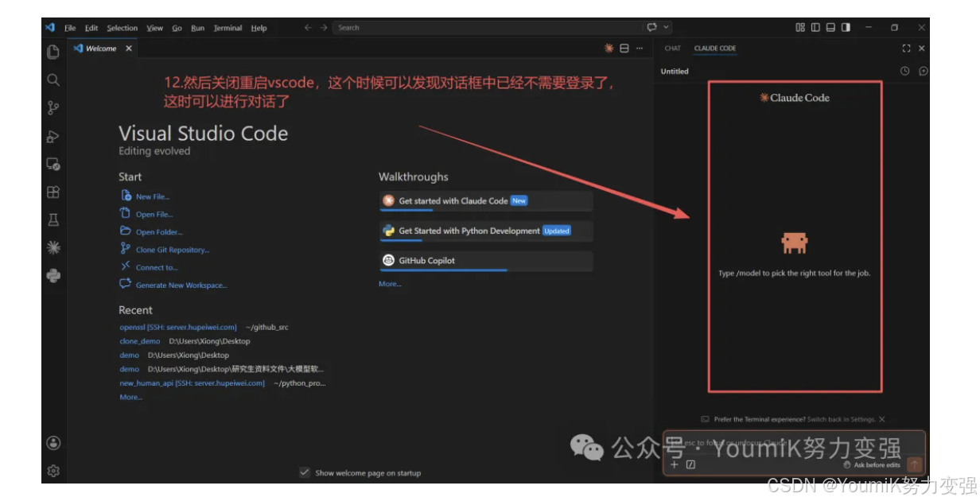Screen dimensions: 980x501
Task: Open recent openssl SSH project
Action: (178, 327)
